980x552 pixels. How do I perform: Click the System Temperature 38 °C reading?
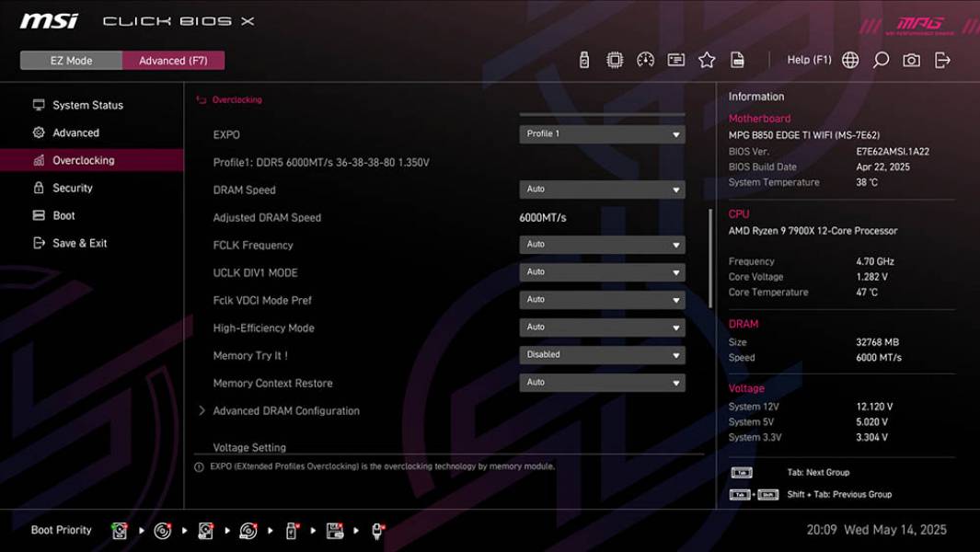(x=867, y=182)
